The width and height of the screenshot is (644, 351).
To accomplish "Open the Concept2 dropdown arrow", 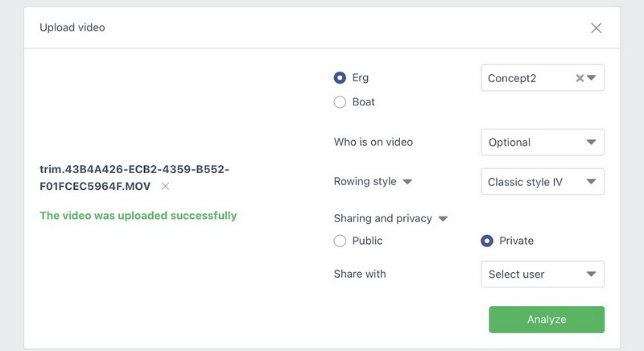I will (x=592, y=78).
